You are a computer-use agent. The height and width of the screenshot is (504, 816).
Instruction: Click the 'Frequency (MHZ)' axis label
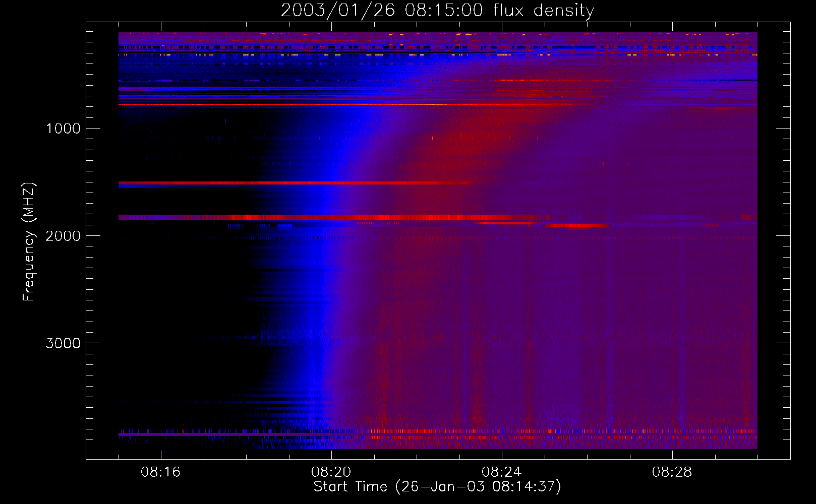(x=29, y=242)
